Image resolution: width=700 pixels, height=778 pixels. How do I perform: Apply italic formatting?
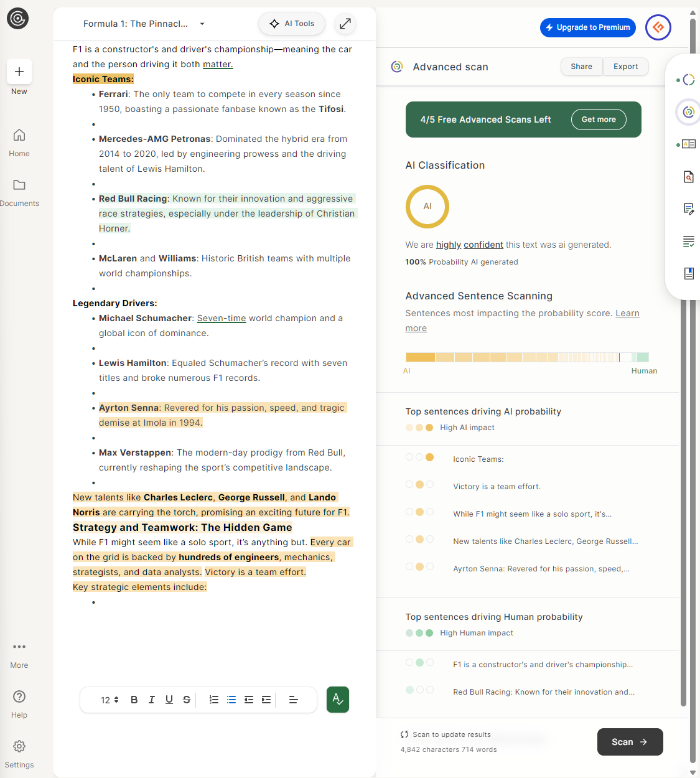pos(152,700)
